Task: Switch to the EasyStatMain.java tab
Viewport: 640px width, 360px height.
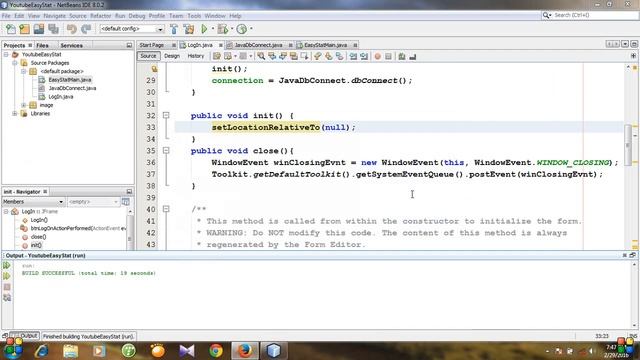Action: coord(325,45)
